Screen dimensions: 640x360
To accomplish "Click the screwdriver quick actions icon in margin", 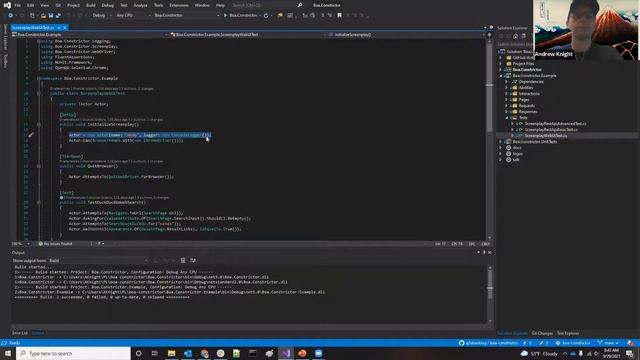I will click(31, 135).
